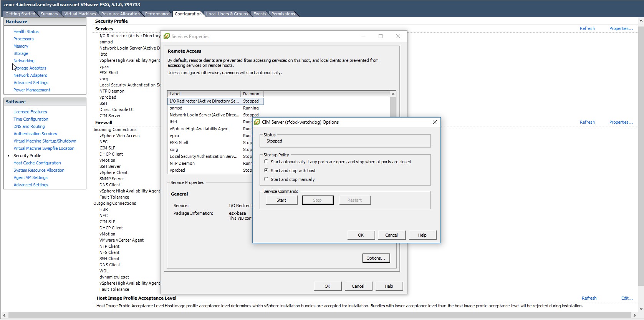The height and width of the screenshot is (320, 644).
Task: Expand the Security Profile arrow in sidebar
Action: [8, 156]
